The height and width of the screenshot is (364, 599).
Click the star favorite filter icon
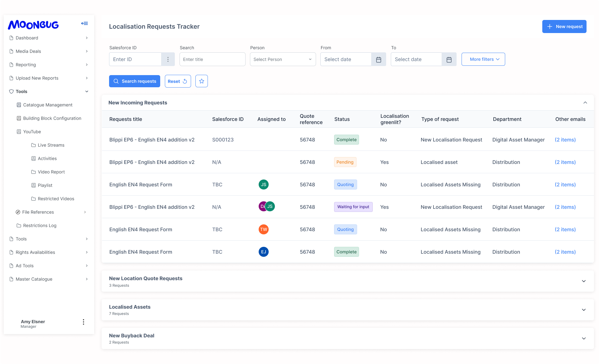[x=202, y=81]
